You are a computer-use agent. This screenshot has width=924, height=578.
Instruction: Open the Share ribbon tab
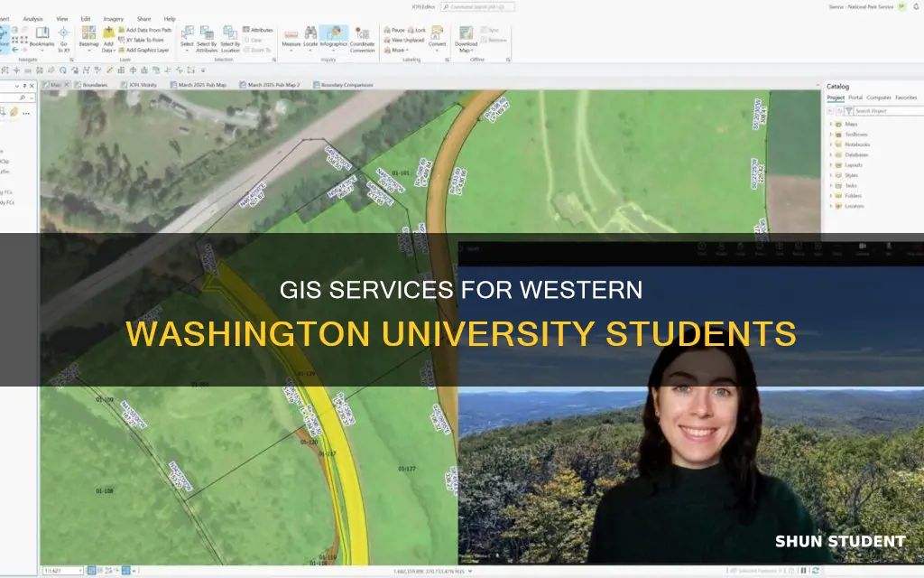tap(143, 19)
